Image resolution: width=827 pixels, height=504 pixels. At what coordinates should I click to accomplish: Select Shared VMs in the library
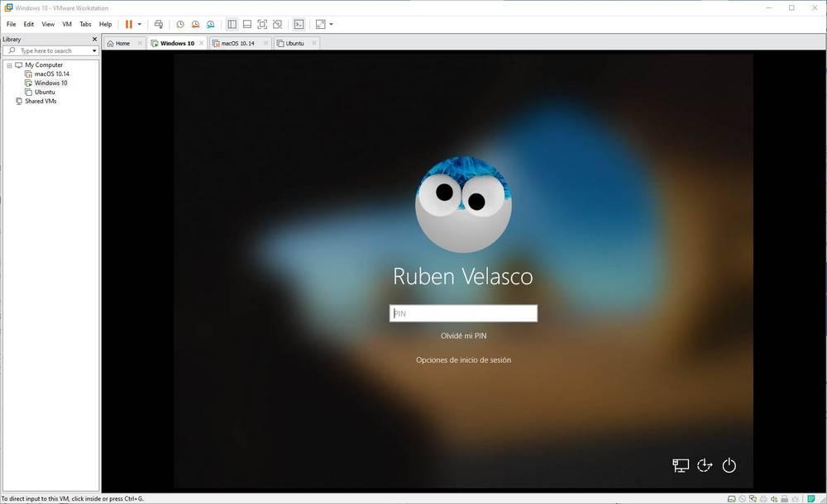[x=41, y=101]
